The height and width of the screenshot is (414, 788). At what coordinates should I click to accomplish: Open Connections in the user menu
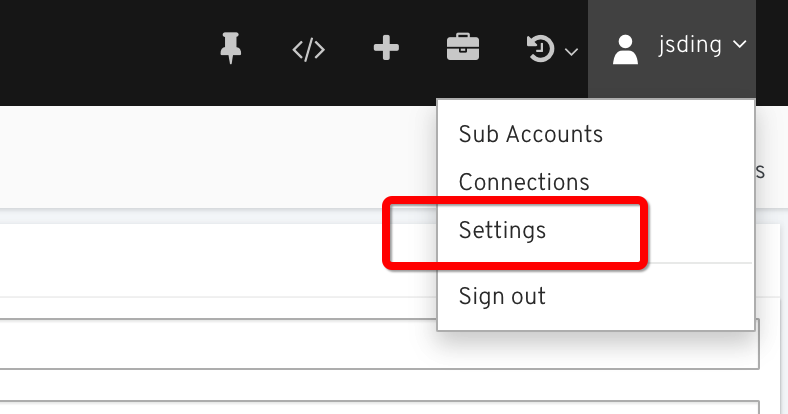click(x=524, y=182)
